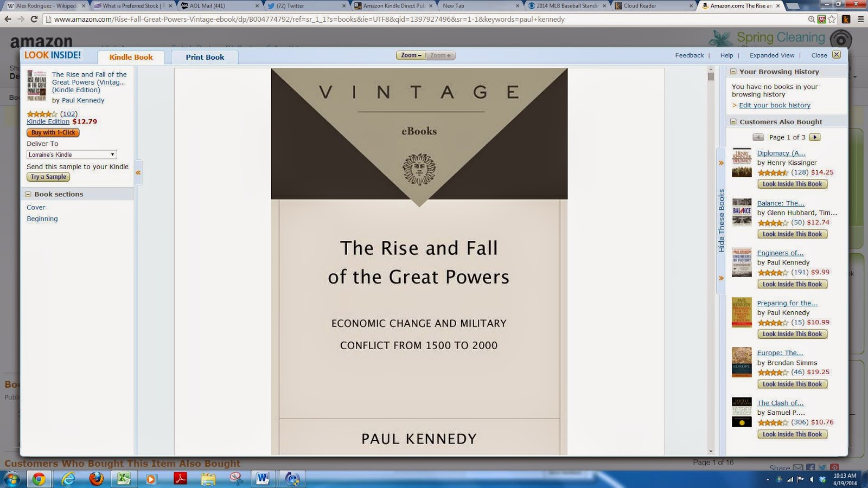This screenshot has height=488, width=868.
Task: Switch to the AOL Mail tab
Action: point(219,6)
